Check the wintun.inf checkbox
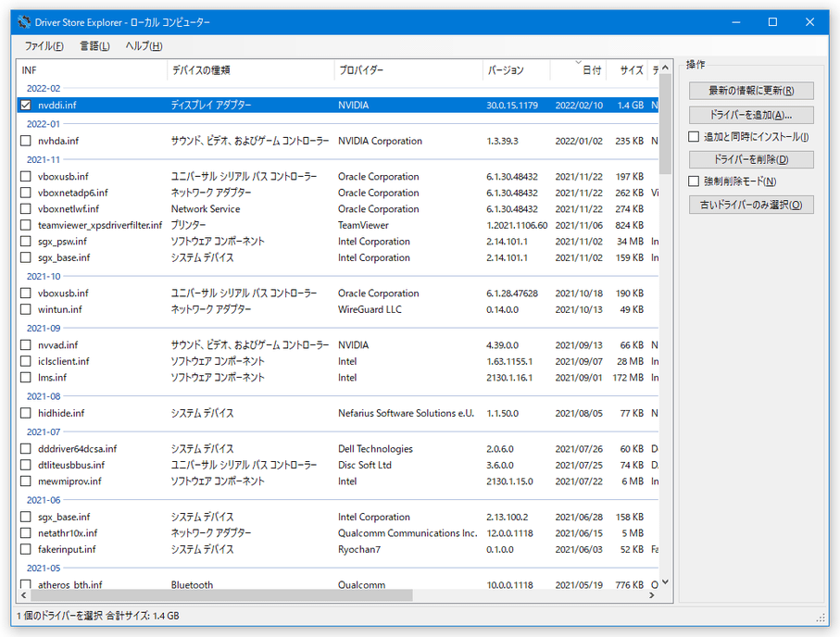This screenshot has height=637, width=840. coord(26,309)
